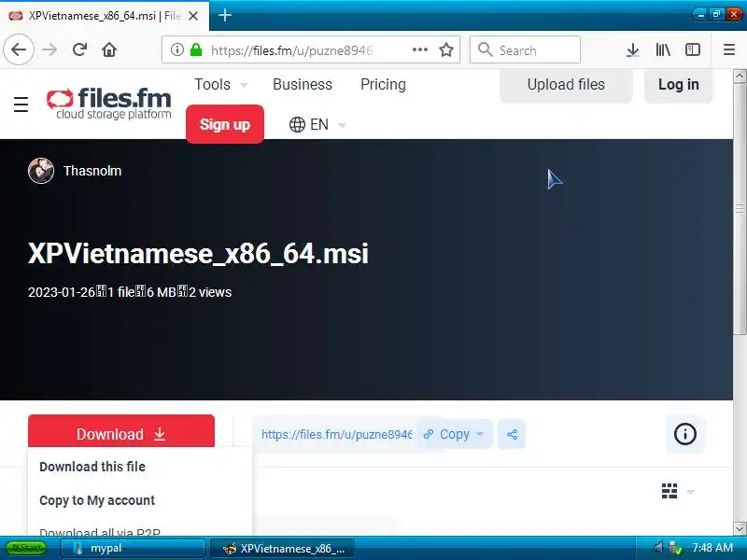Open the browser hamburger menu

click(x=729, y=49)
